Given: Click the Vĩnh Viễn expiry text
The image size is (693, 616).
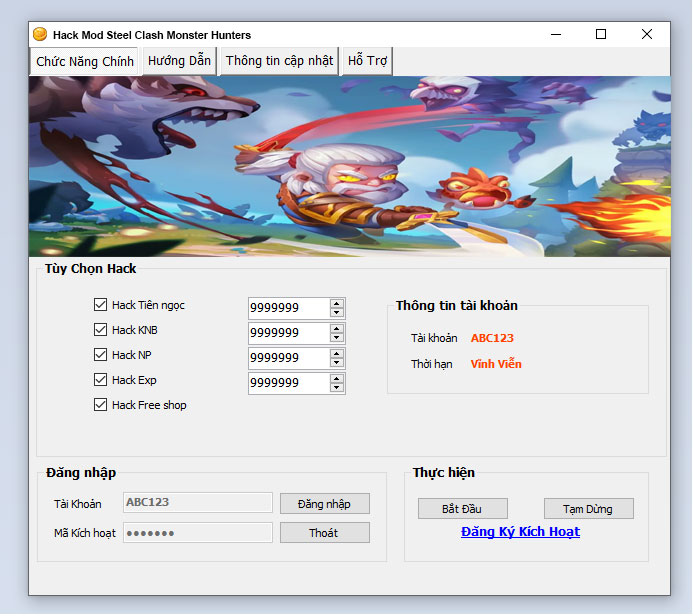Looking at the screenshot, I should coord(496,364).
